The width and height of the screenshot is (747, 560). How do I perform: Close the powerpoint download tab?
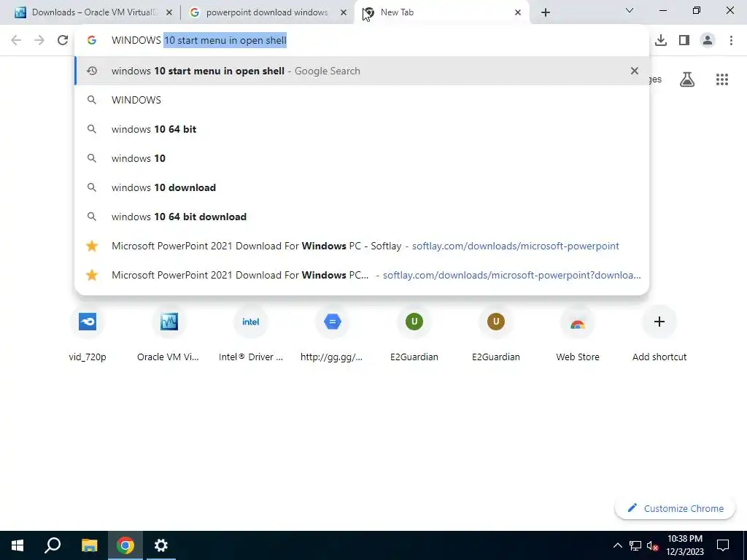coord(344,12)
